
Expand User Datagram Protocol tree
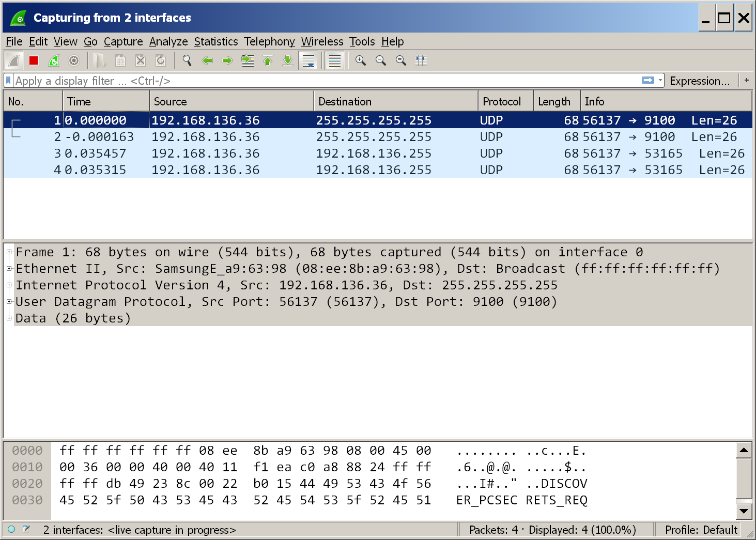(9, 302)
